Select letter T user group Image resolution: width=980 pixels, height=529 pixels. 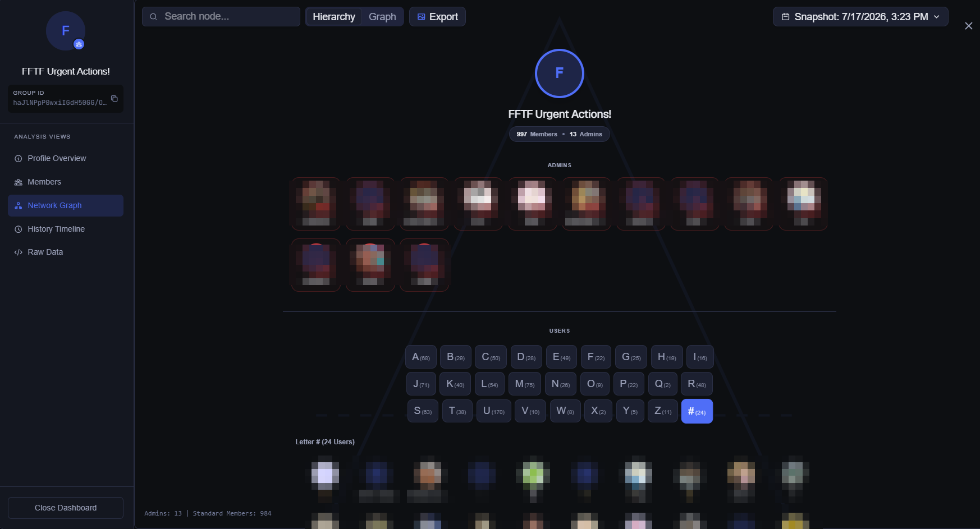457,411
